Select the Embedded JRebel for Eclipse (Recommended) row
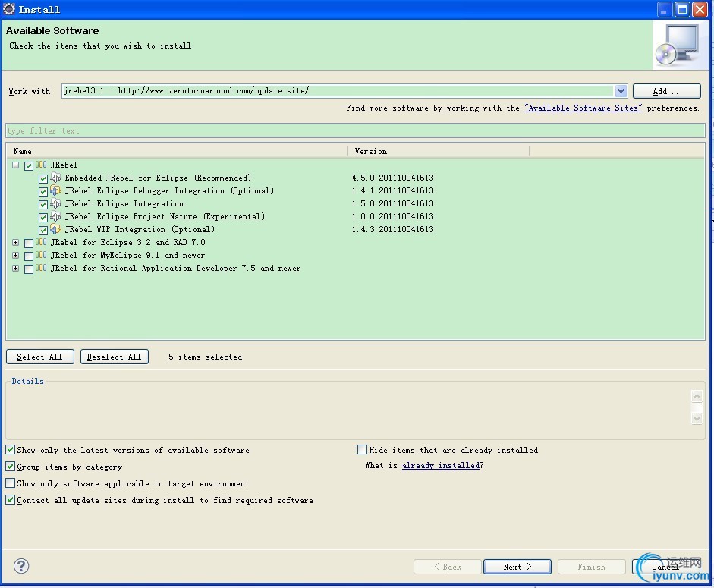This screenshot has width=714, height=588. pyautogui.click(x=158, y=178)
